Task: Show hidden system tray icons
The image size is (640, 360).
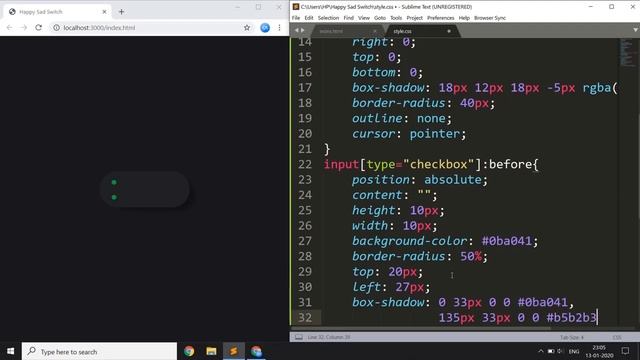Action: tap(541, 351)
